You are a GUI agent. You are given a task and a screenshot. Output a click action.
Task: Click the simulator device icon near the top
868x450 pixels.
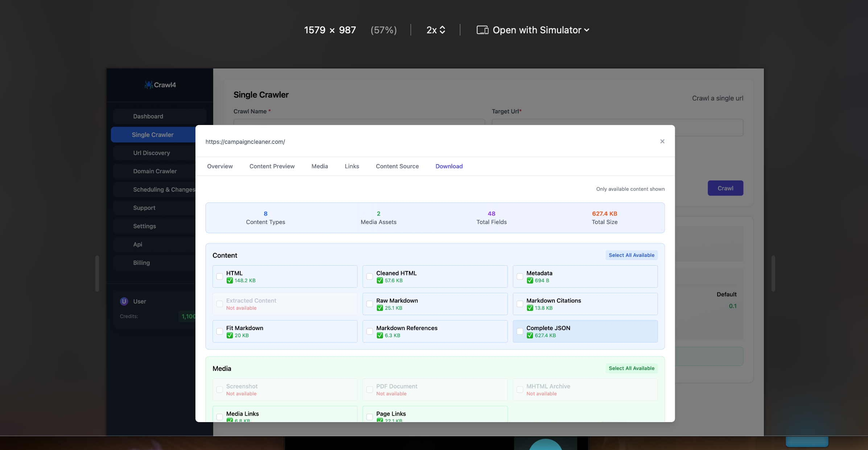[x=482, y=30]
